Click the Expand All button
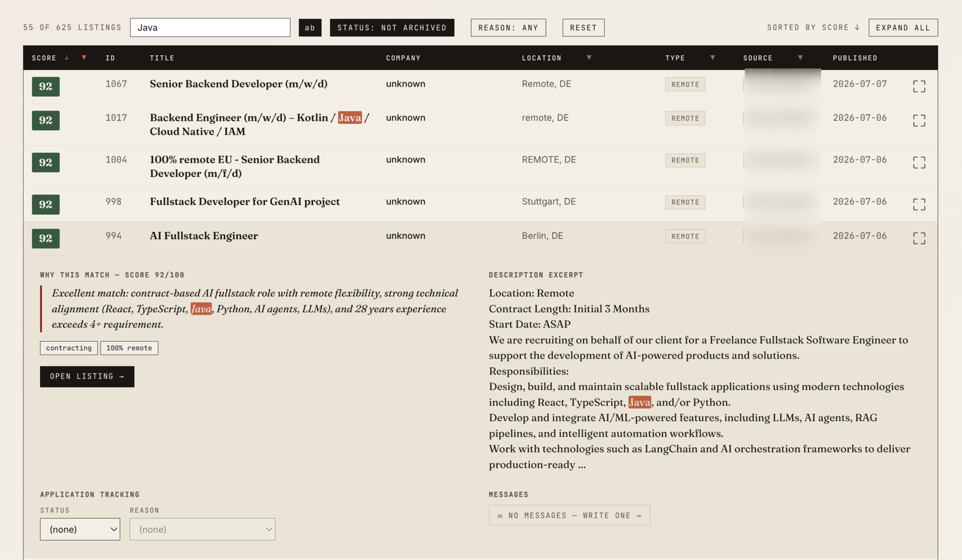Viewport: 962px width, 560px height. pyautogui.click(x=903, y=27)
